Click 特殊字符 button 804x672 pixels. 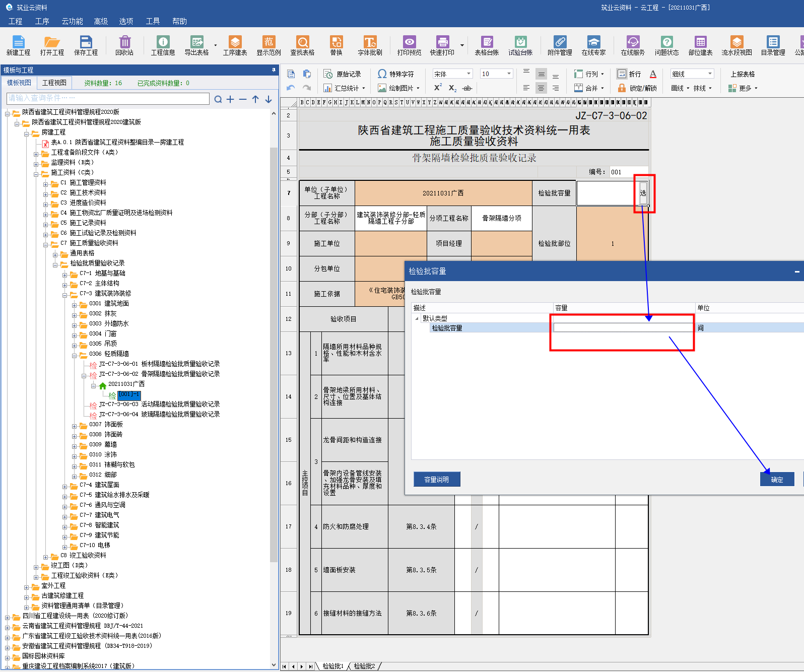point(396,74)
